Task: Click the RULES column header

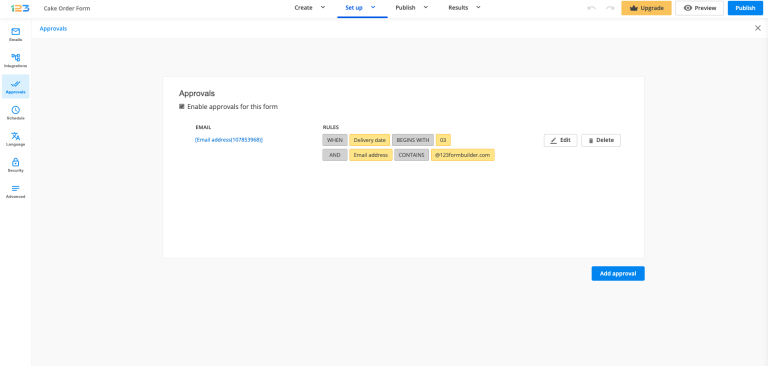Action: pyautogui.click(x=331, y=127)
